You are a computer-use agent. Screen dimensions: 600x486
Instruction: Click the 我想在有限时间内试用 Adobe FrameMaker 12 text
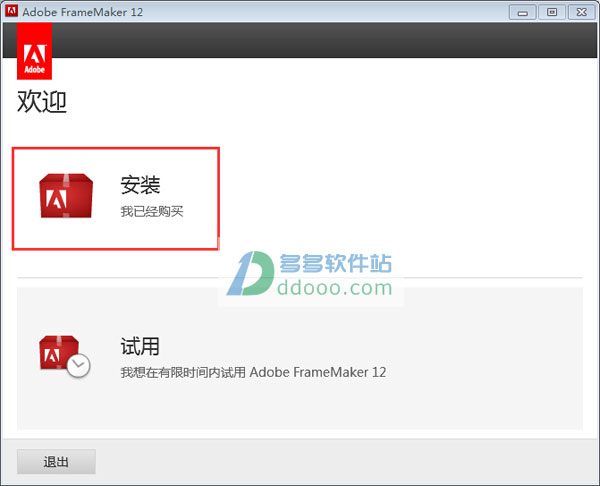pos(253,372)
